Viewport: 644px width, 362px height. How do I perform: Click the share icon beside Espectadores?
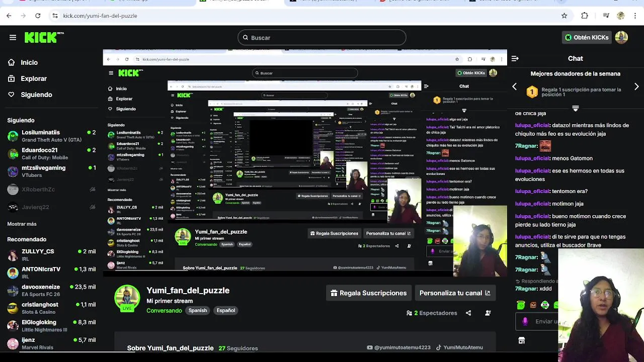(x=468, y=313)
